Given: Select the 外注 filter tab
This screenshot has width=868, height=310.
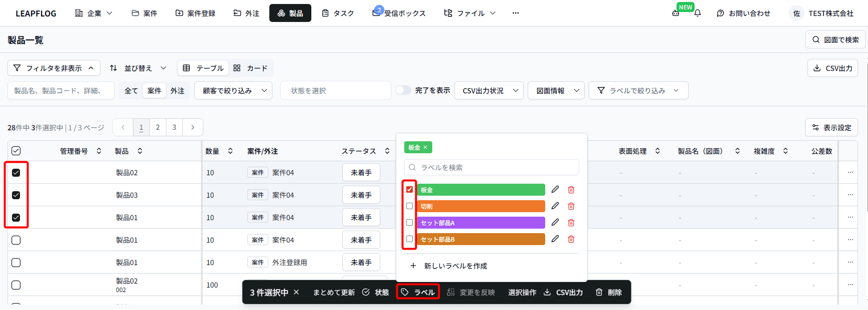Looking at the screenshot, I should [x=177, y=90].
